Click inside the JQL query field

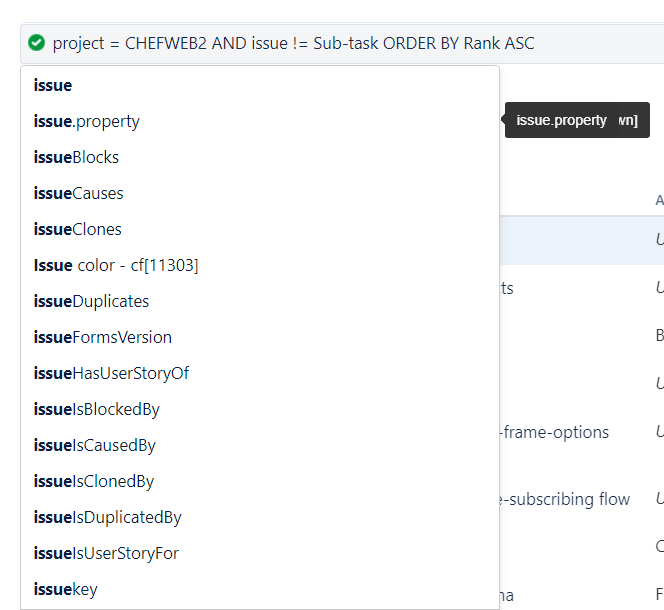coord(342,44)
